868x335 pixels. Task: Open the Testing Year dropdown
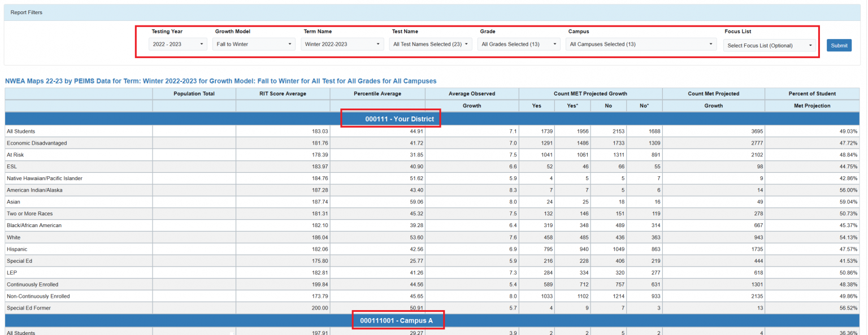(x=177, y=43)
